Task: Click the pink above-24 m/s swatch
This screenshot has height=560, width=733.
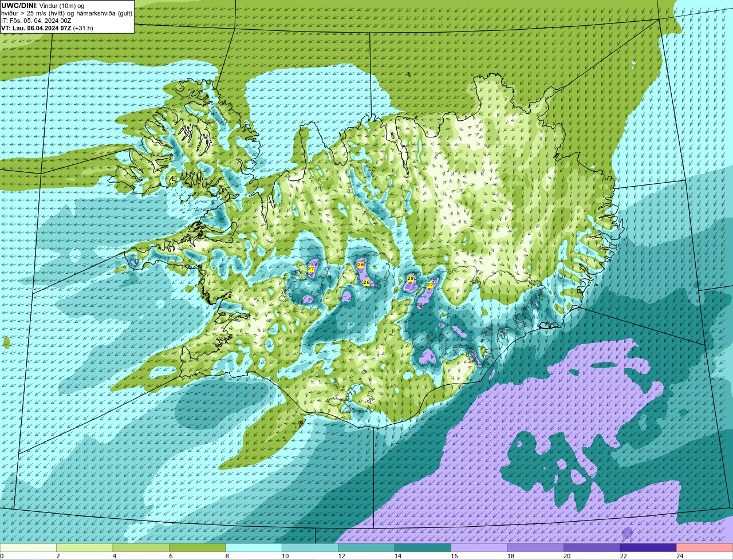Action: click(x=705, y=547)
